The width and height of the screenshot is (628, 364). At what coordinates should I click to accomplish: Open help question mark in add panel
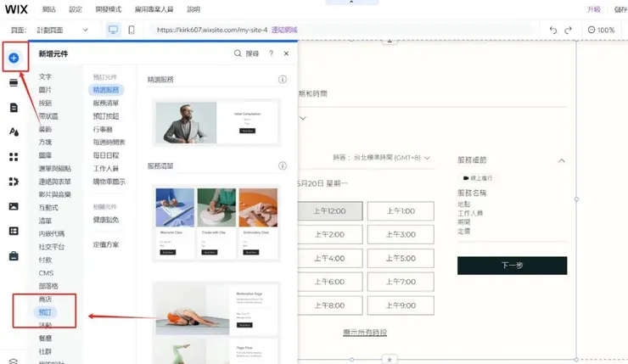click(x=272, y=53)
